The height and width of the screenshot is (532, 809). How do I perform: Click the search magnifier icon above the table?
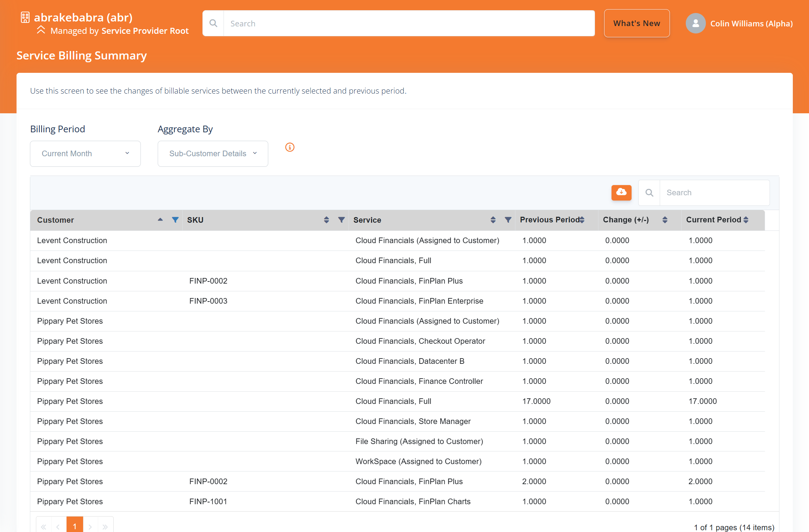649,193
